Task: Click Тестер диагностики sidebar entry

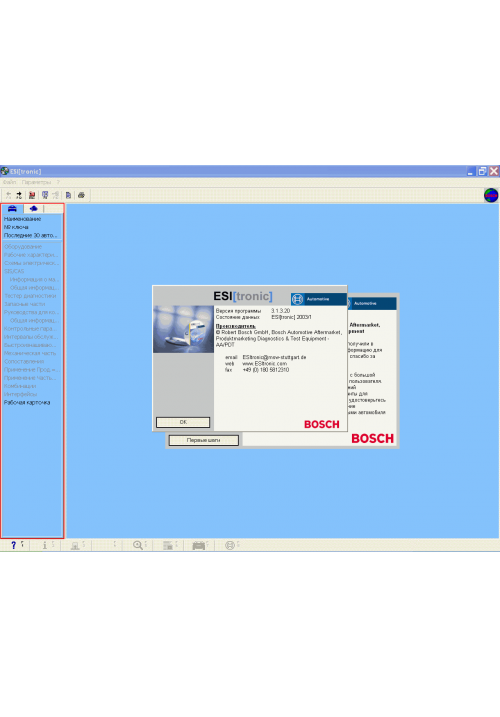Action: [x=30, y=296]
